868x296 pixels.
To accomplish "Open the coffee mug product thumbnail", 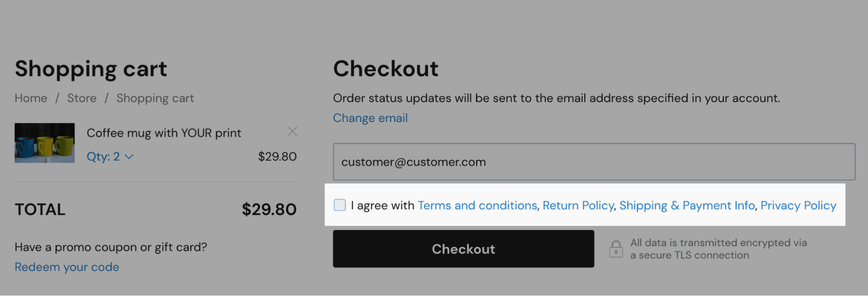I will coord(45,143).
